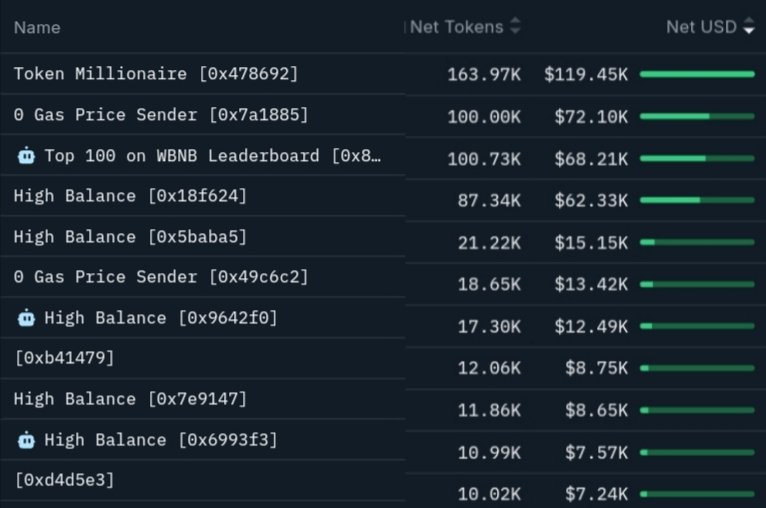Click the bot icon beside Top 100 on WBNB Leaderboard
The image size is (766, 508).
pos(27,156)
